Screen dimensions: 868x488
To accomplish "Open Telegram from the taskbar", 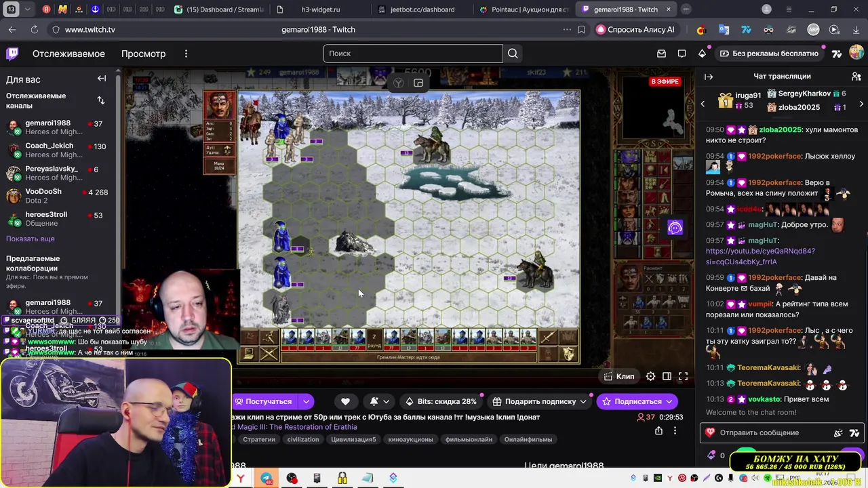I will click(267, 479).
